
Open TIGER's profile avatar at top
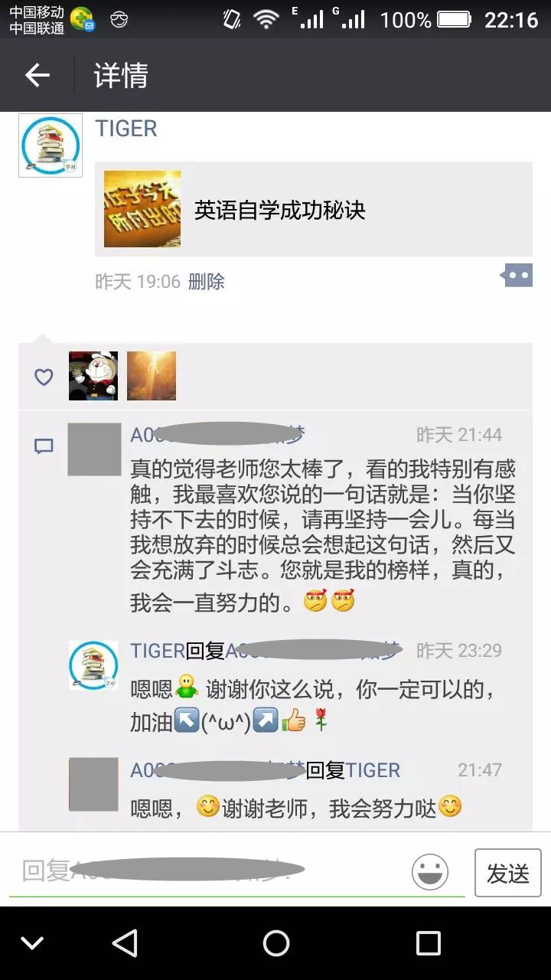coord(51,145)
